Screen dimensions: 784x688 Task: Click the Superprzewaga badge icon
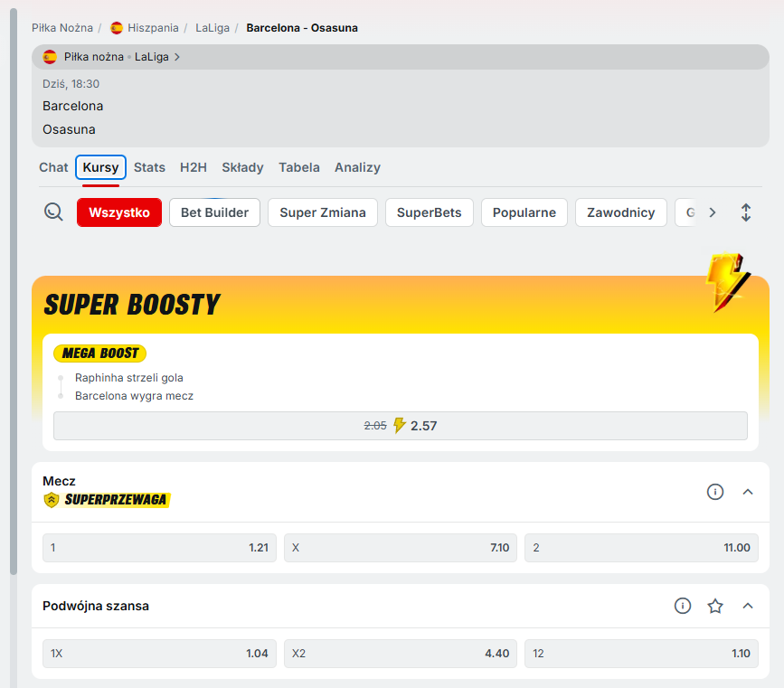pyautogui.click(x=52, y=500)
